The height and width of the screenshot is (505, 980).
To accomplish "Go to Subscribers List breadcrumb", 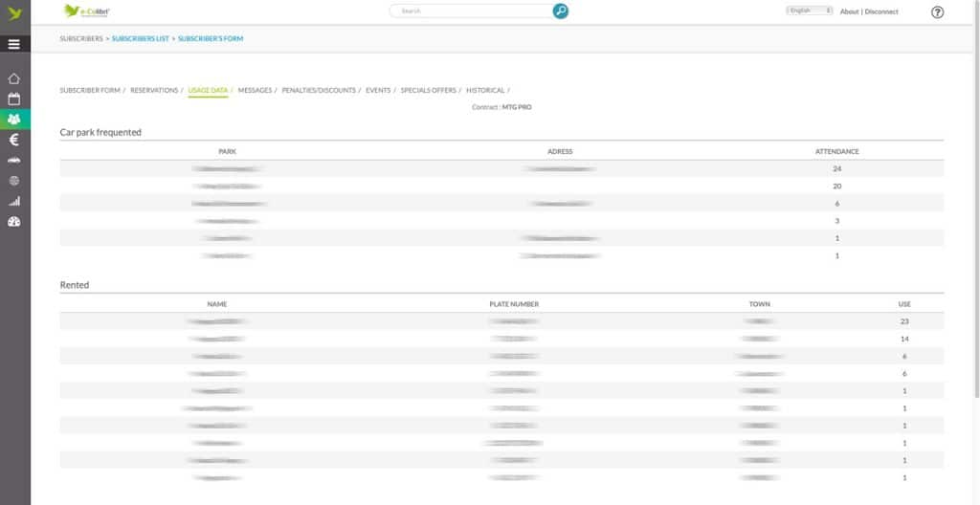I will 141,39.
